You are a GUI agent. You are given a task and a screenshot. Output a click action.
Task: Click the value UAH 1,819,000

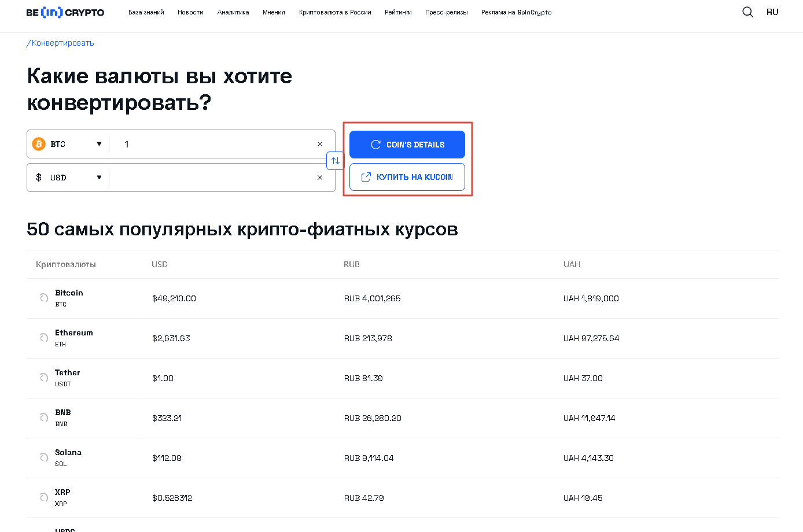click(x=591, y=298)
